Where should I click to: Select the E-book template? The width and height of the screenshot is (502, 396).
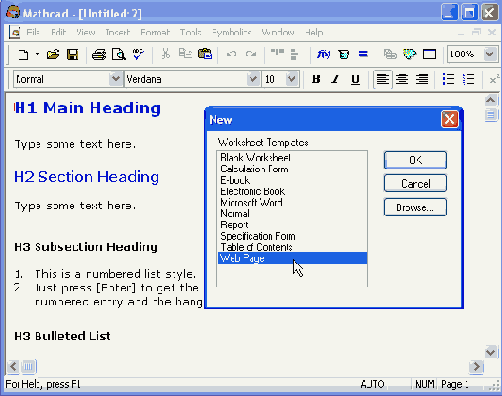pos(292,180)
